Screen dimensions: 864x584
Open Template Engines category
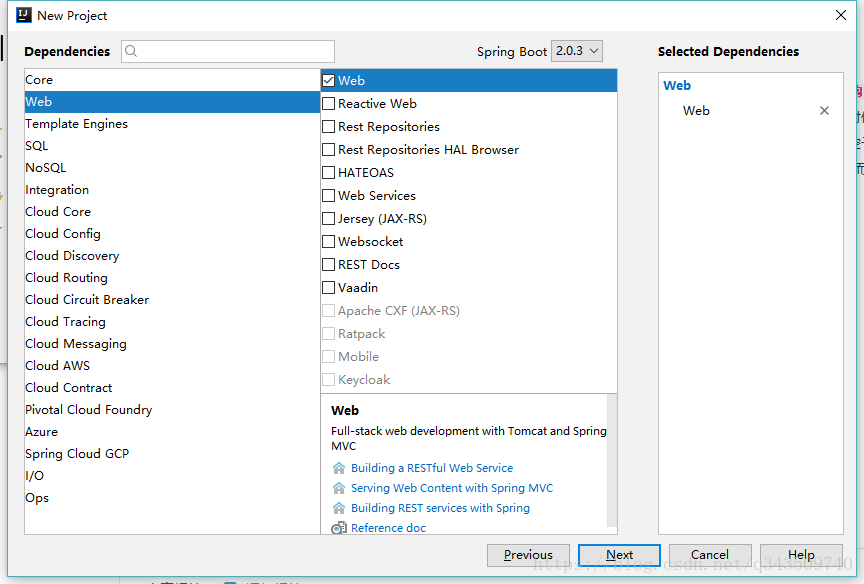coord(172,124)
